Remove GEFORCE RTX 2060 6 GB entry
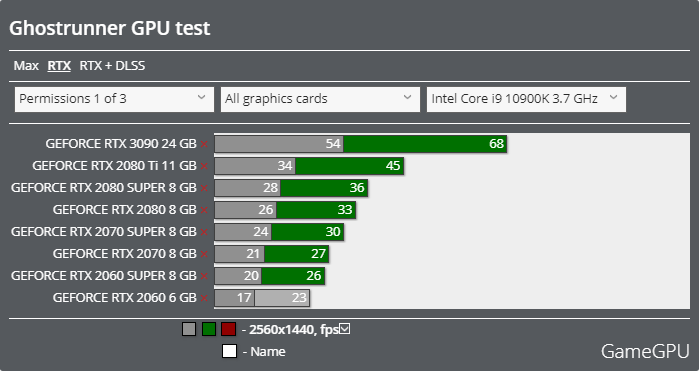This screenshot has width=699, height=371. click(204, 298)
